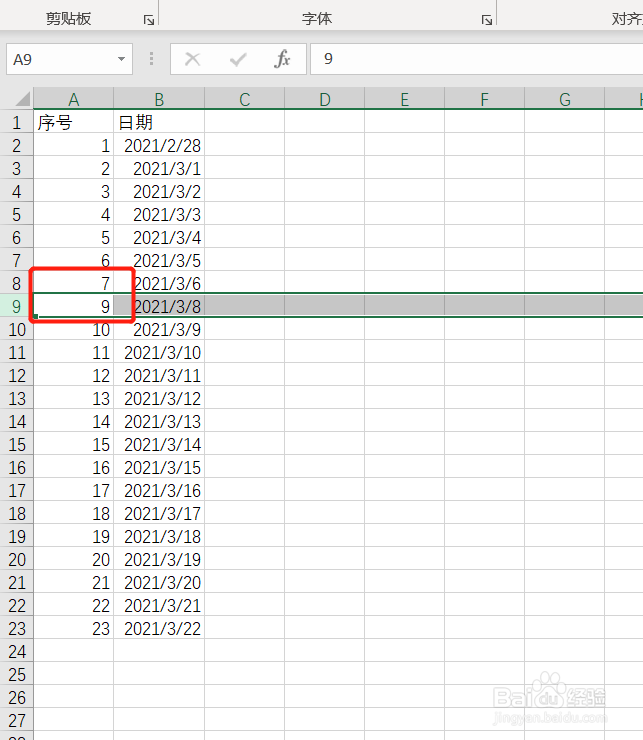The image size is (643, 740).
Task: Select cell with date 2021/3/6
Action: pos(159,284)
